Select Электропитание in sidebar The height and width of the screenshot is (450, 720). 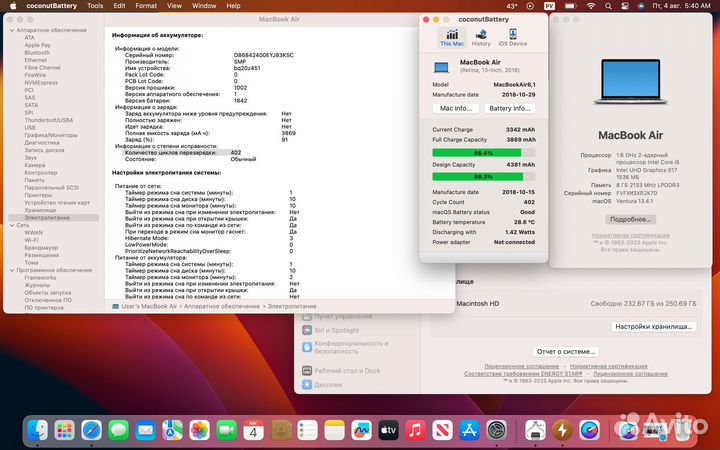53,218
